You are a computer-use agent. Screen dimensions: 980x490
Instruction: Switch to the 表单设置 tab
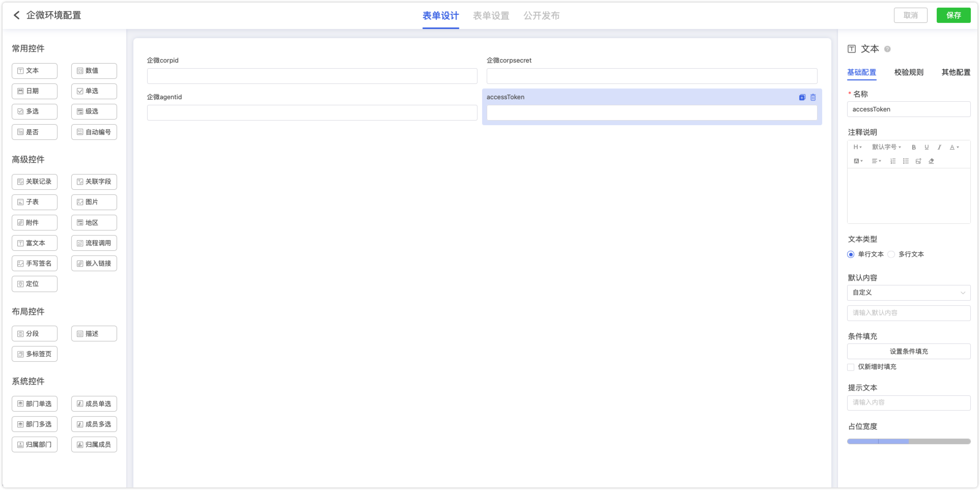[x=491, y=16]
